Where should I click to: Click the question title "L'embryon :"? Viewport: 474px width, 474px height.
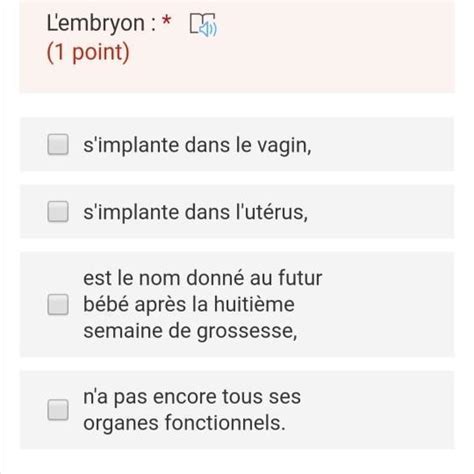[101, 23]
